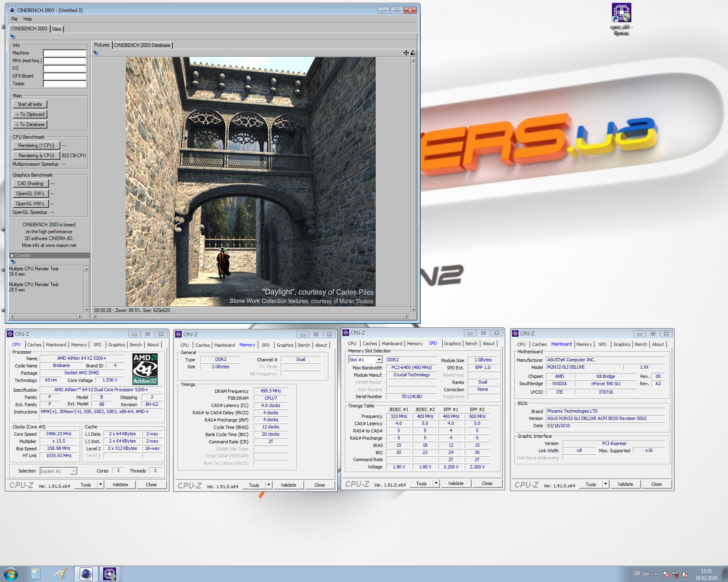Image resolution: width=728 pixels, height=582 pixels.
Task: Open the Windows Start orb
Action: tap(11, 574)
